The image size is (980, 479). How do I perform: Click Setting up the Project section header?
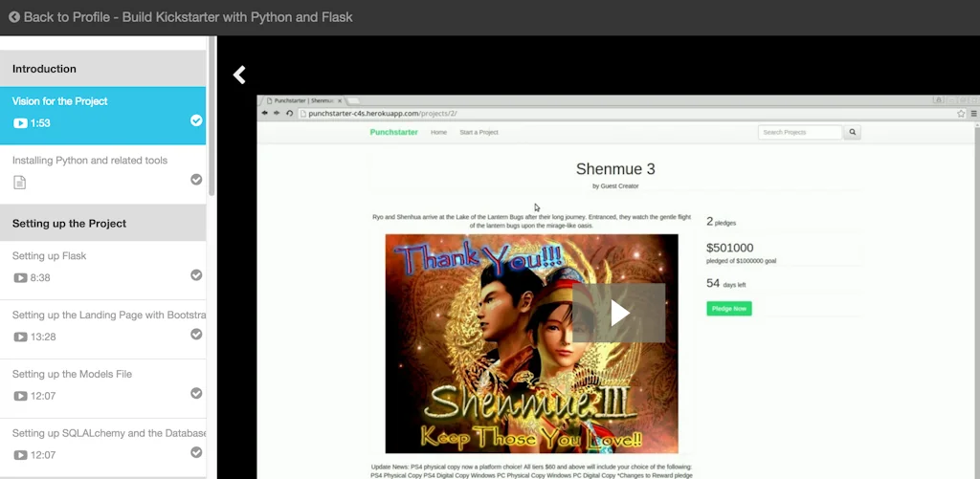pos(103,223)
